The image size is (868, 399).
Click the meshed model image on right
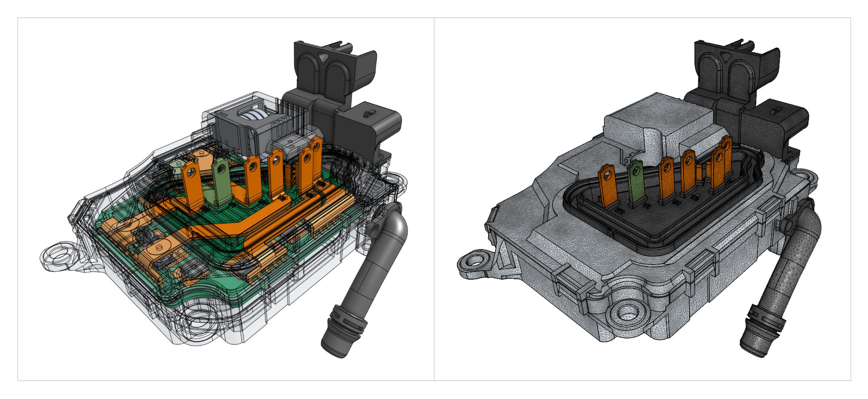[642, 199]
